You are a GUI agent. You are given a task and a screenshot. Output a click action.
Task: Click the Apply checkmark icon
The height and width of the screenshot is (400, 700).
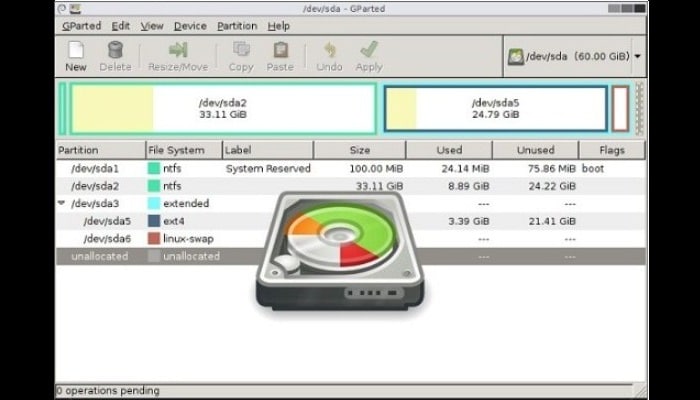tap(369, 50)
